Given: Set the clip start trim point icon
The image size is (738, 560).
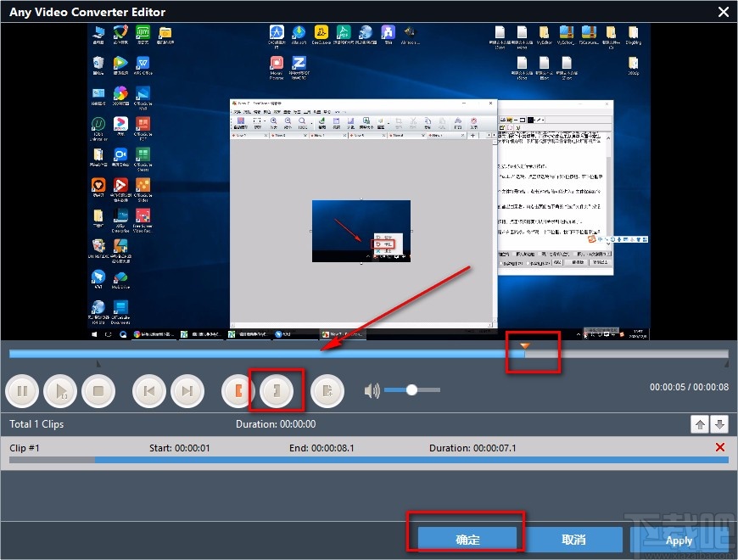Looking at the screenshot, I should [238, 390].
